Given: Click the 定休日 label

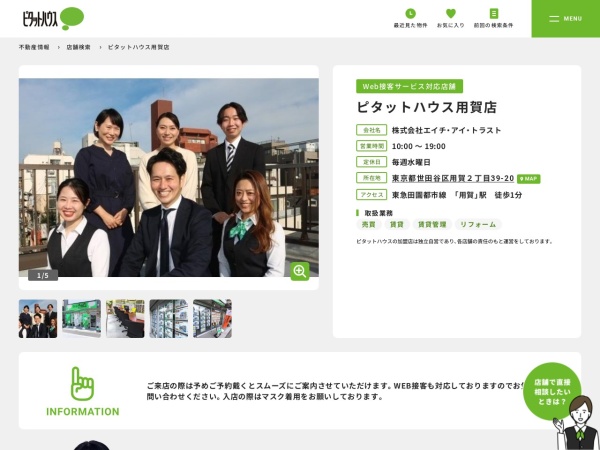Looking at the screenshot, I should click(372, 162).
